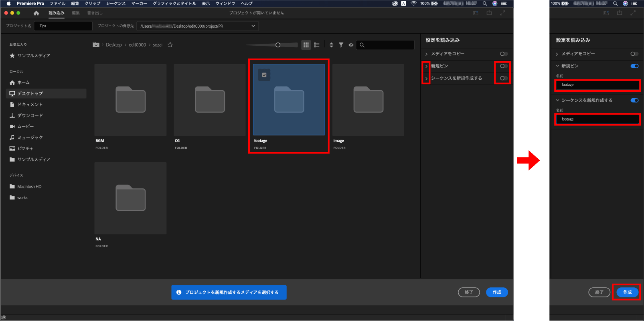Open project save location dropdown
Screen dimensions: 644x321
coord(197,26)
